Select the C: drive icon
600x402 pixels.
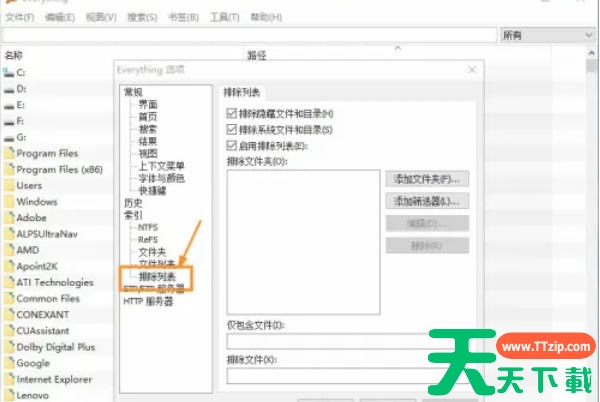[x=9, y=72]
